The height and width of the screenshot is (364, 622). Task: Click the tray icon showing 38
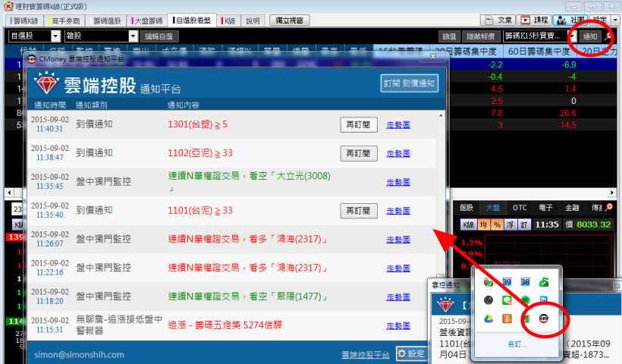pos(525,282)
